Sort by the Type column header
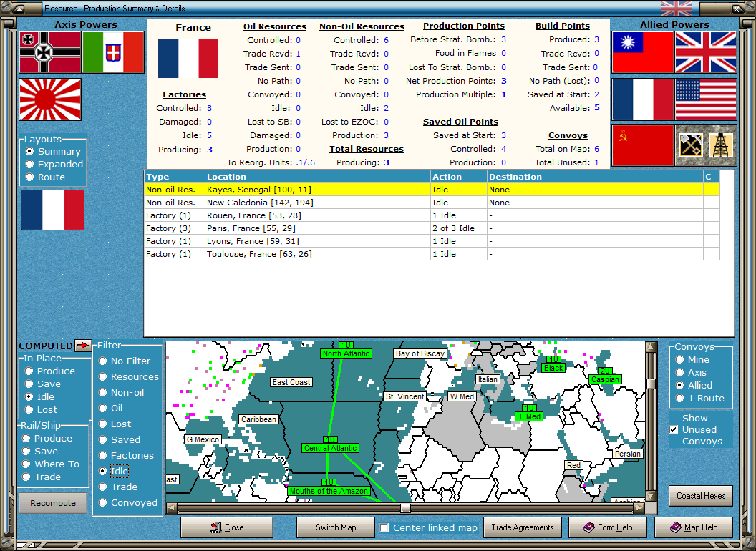Viewport: 756px width, 551px height. click(x=175, y=177)
